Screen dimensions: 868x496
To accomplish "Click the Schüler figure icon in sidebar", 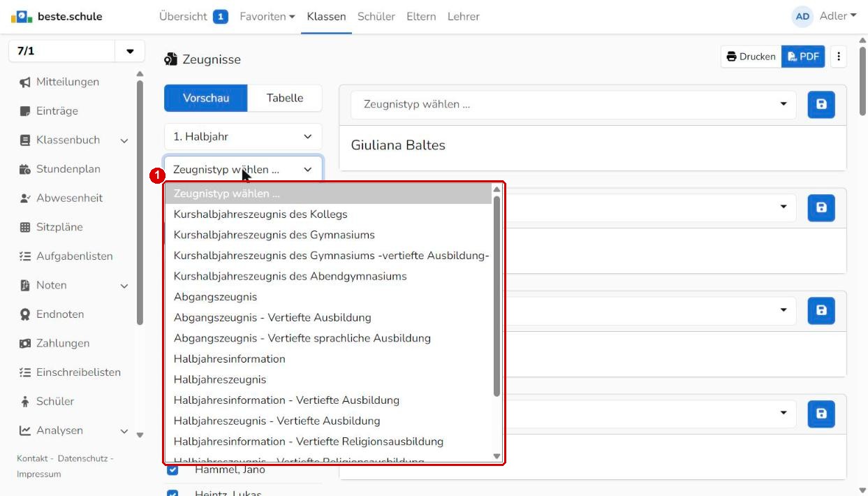I will [x=25, y=402].
